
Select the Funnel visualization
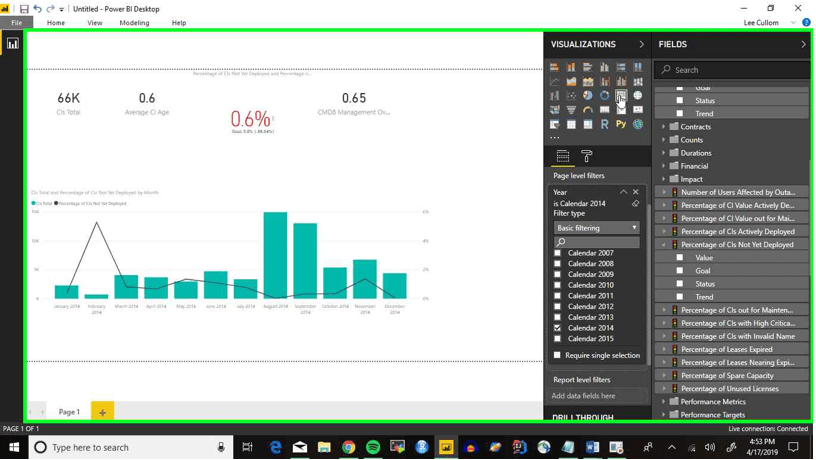pyautogui.click(x=571, y=110)
